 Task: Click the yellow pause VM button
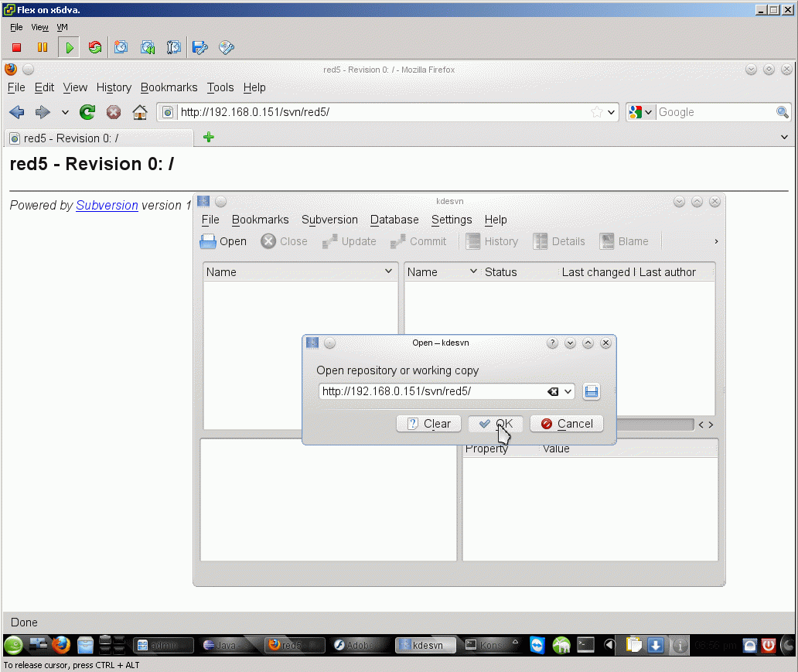(43, 47)
